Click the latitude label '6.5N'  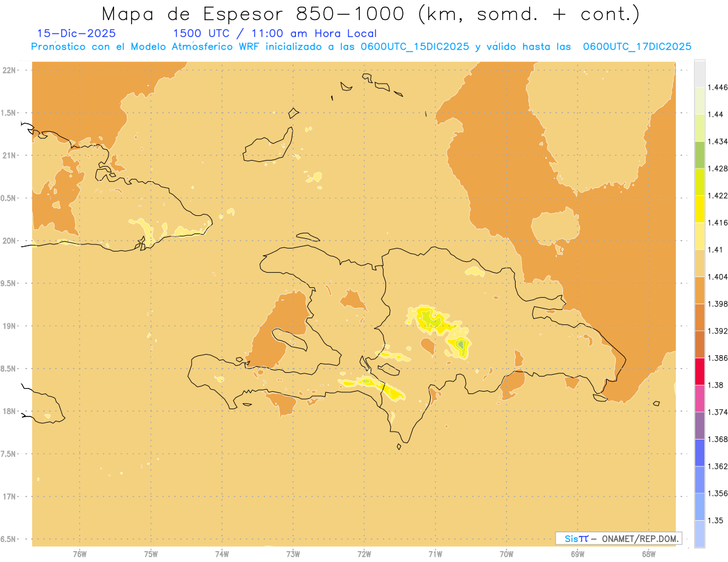(8, 540)
